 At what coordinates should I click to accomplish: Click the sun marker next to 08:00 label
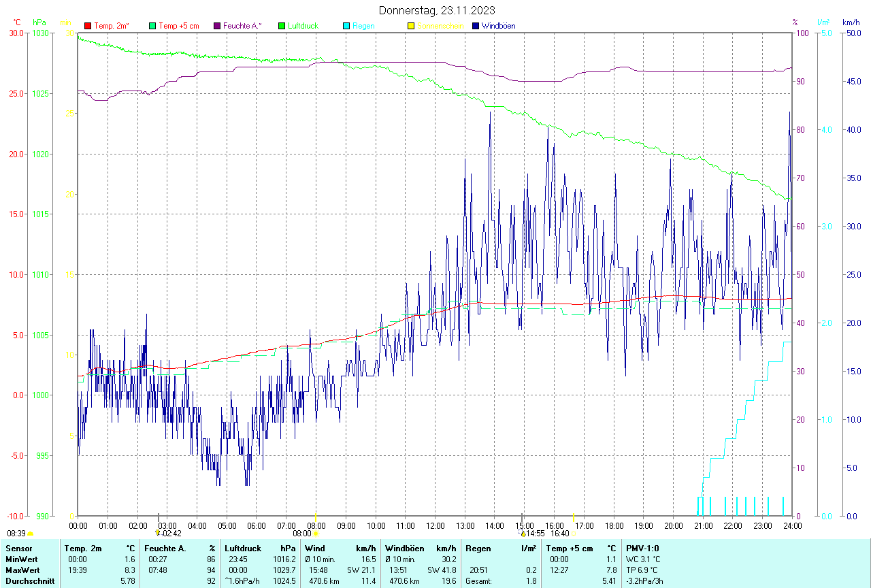tap(316, 534)
